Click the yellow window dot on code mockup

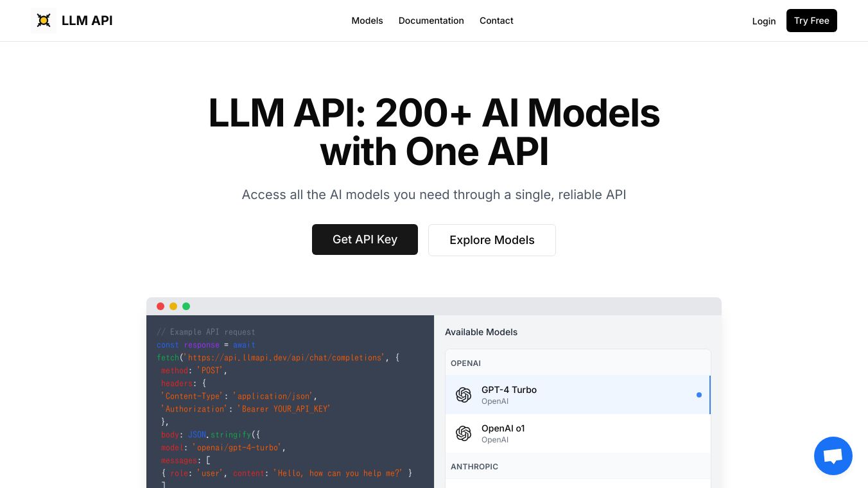click(x=173, y=306)
